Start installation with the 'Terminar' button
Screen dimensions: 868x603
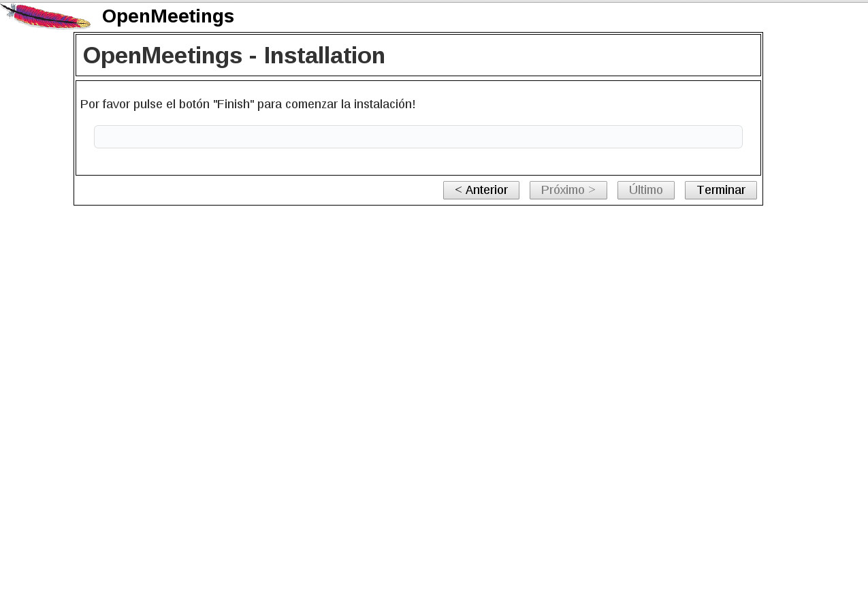point(721,190)
